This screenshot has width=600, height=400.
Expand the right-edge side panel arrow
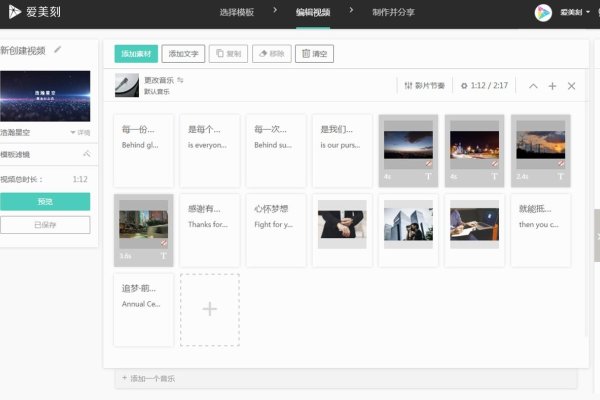pyautogui.click(x=597, y=235)
